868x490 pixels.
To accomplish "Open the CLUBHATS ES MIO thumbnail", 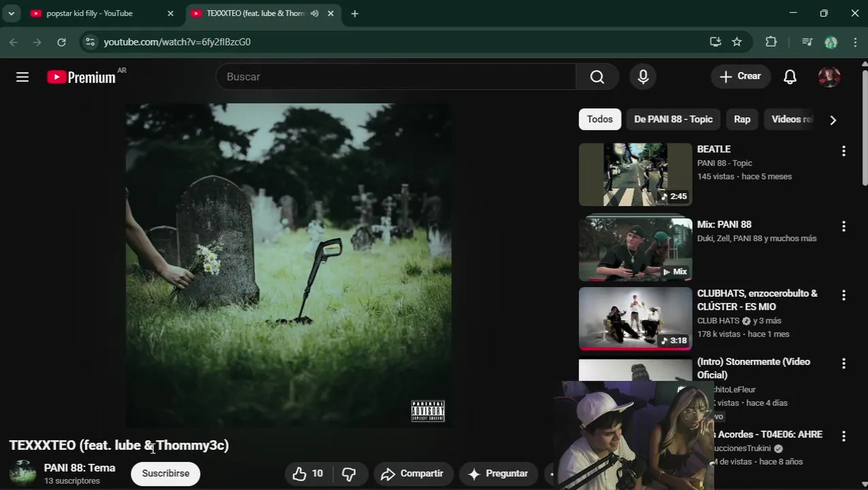I will 635,318.
